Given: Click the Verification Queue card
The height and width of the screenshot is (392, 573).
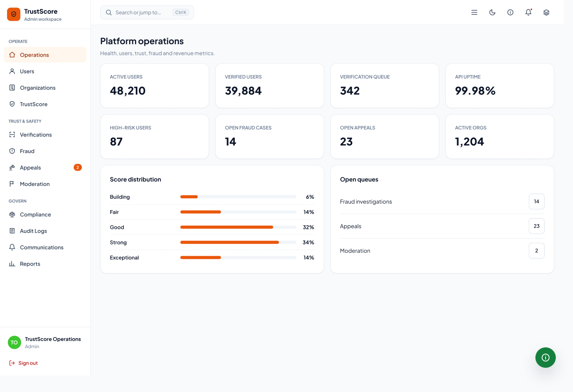Looking at the screenshot, I should pos(385,86).
